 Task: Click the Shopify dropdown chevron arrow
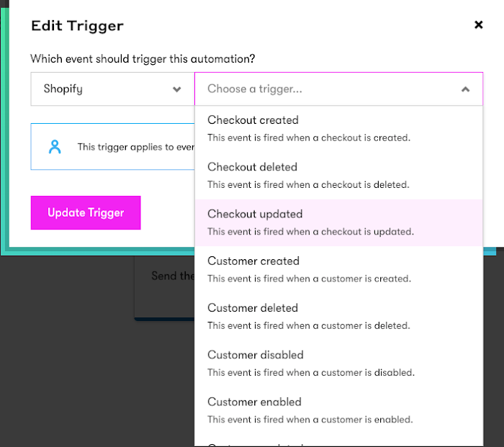pyautogui.click(x=177, y=89)
